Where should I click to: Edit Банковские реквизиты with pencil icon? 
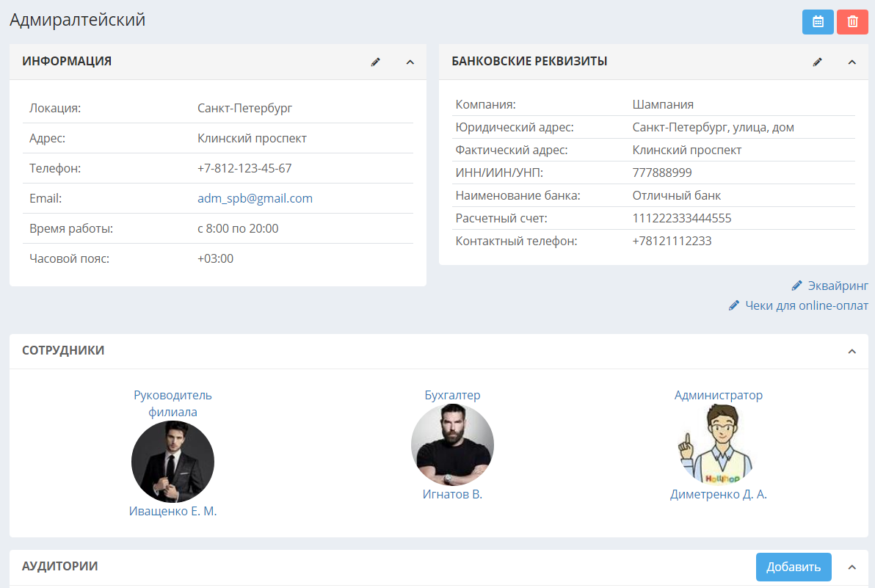tap(818, 62)
